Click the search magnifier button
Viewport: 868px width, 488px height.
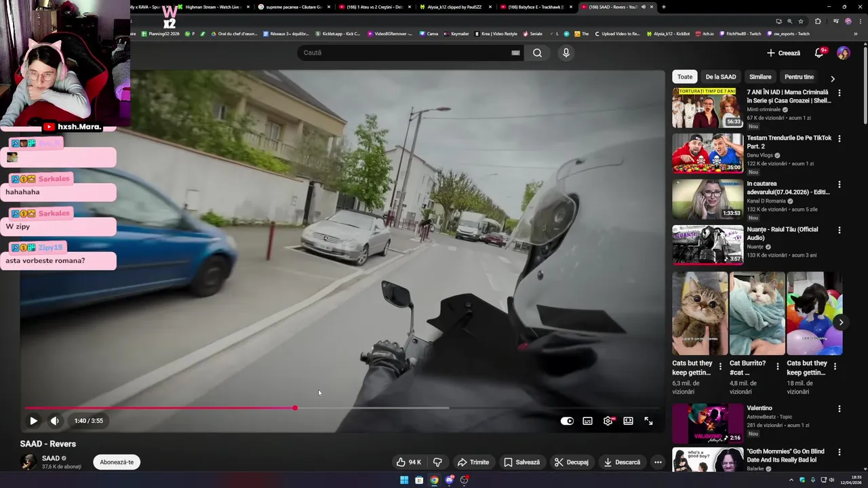537,53
